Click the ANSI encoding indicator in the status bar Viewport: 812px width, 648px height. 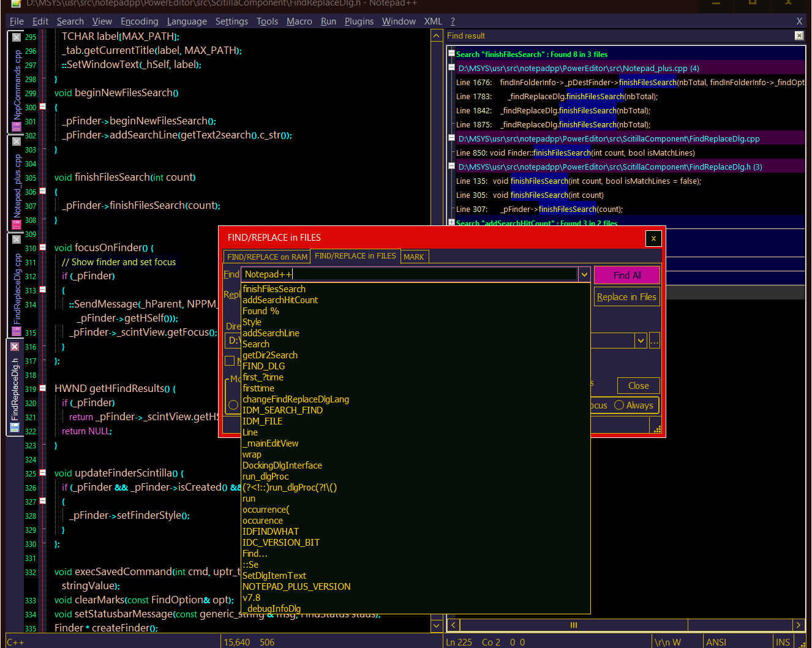(716, 641)
